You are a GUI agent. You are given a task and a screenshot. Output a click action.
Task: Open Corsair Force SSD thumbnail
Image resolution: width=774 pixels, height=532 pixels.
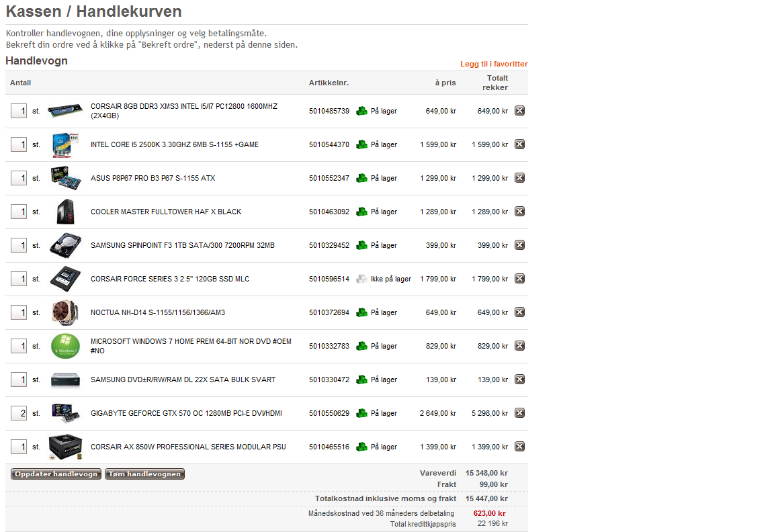(x=65, y=279)
